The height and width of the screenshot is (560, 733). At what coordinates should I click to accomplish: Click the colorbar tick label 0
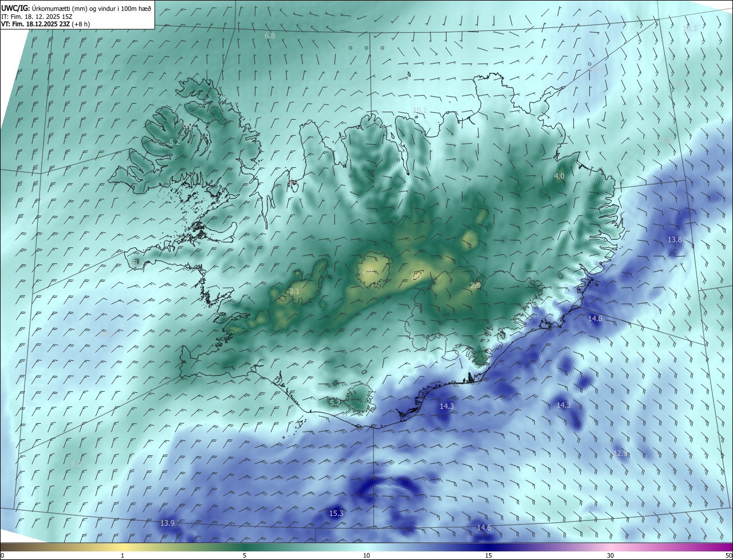[x=2, y=555]
